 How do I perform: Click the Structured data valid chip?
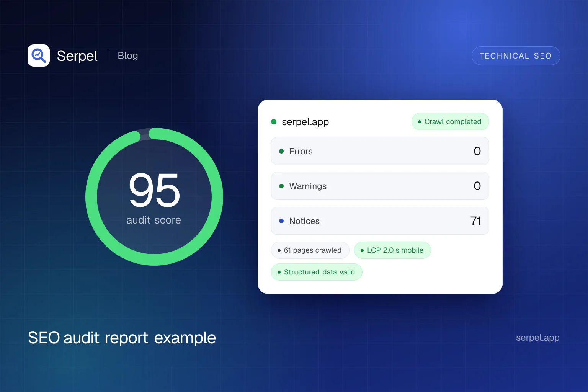click(x=317, y=272)
